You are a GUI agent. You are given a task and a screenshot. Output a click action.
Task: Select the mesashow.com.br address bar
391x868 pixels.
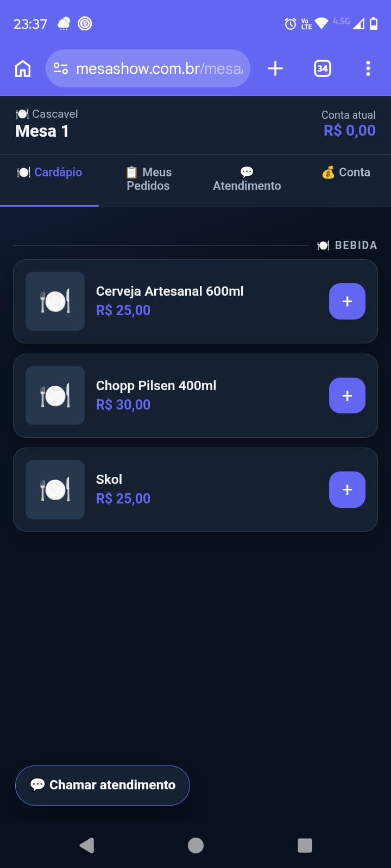pyautogui.click(x=148, y=68)
